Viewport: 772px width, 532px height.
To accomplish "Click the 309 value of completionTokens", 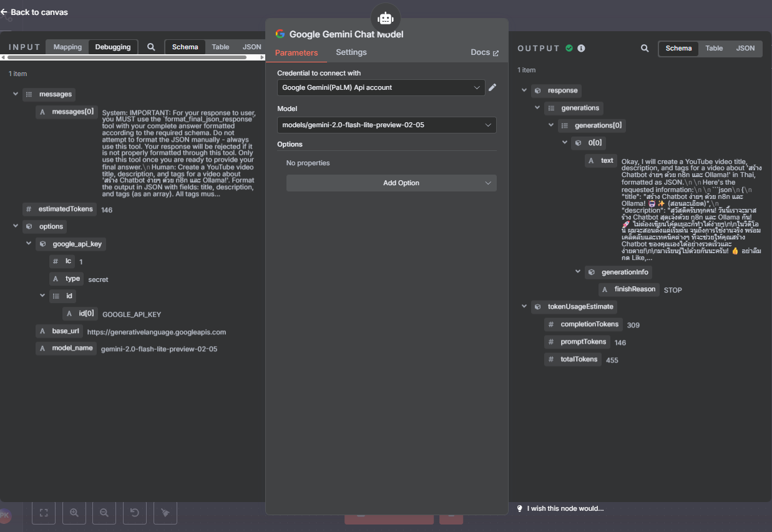I will (633, 325).
